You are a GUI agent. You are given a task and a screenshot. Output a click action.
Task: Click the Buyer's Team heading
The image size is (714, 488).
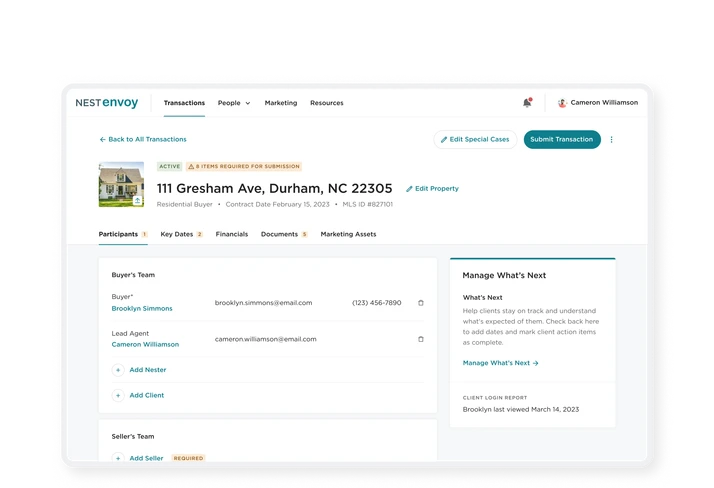(x=133, y=275)
